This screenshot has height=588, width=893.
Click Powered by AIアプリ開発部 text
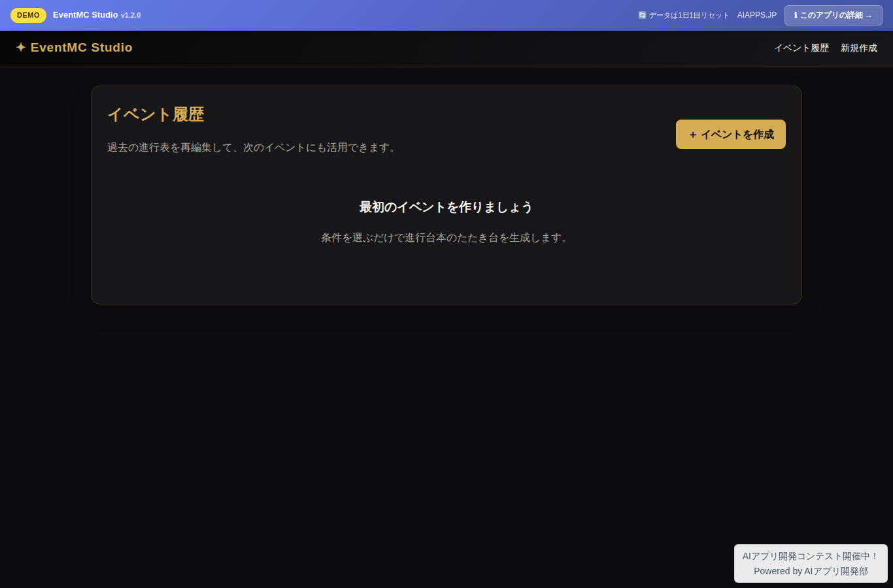(x=811, y=571)
